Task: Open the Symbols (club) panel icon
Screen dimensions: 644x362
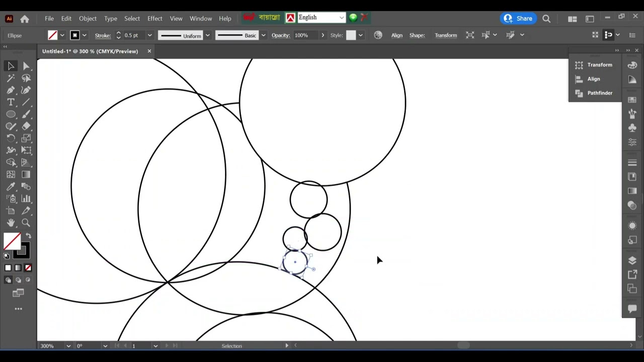Action: (x=632, y=128)
